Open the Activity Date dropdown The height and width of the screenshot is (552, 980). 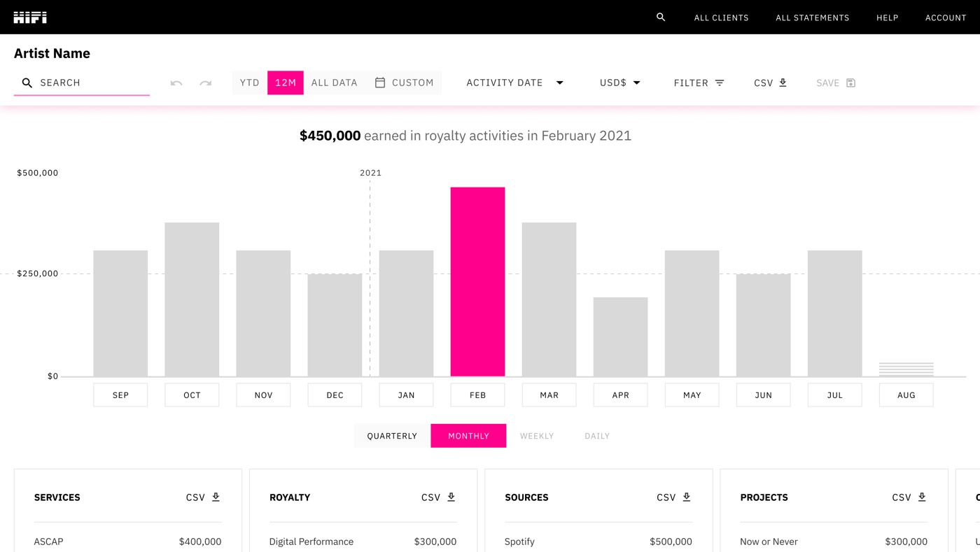click(515, 83)
